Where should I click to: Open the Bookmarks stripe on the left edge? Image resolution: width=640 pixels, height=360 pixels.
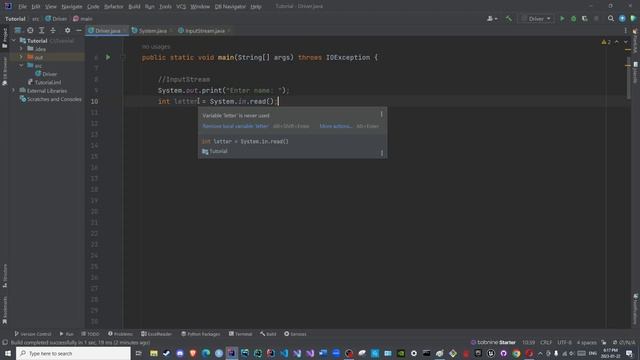5,311
